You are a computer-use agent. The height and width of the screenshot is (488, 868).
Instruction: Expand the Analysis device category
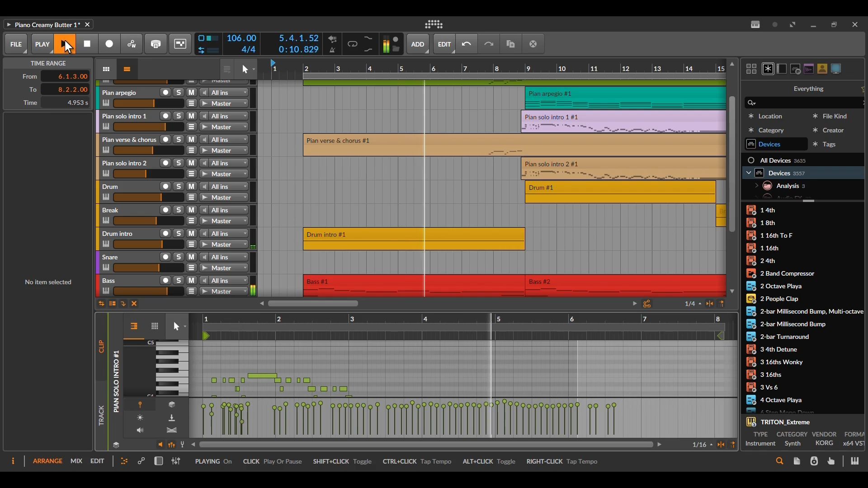click(x=756, y=186)
